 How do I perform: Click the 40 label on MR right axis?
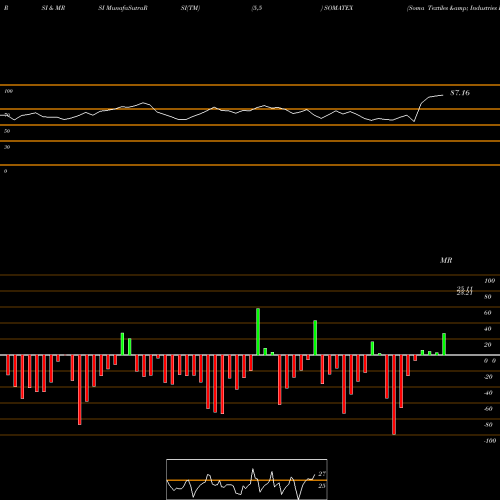[x=488, y=329]
